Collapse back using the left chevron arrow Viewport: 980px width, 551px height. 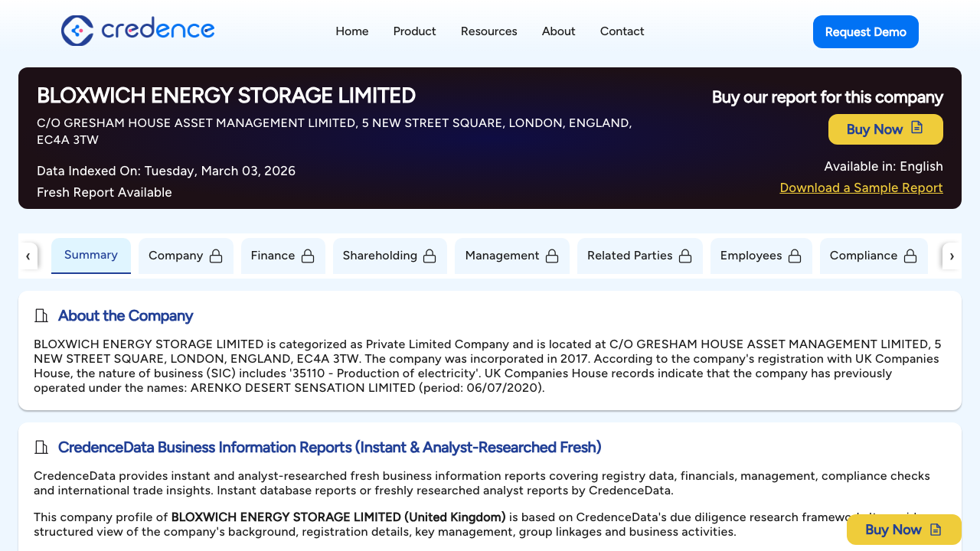point(28,256)
